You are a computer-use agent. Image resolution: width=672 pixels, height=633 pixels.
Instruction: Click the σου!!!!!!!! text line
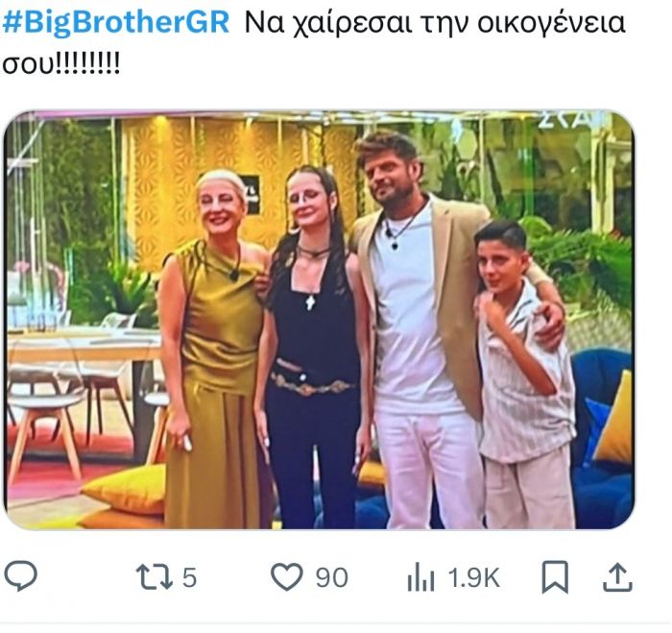click(x=61, y=64)
